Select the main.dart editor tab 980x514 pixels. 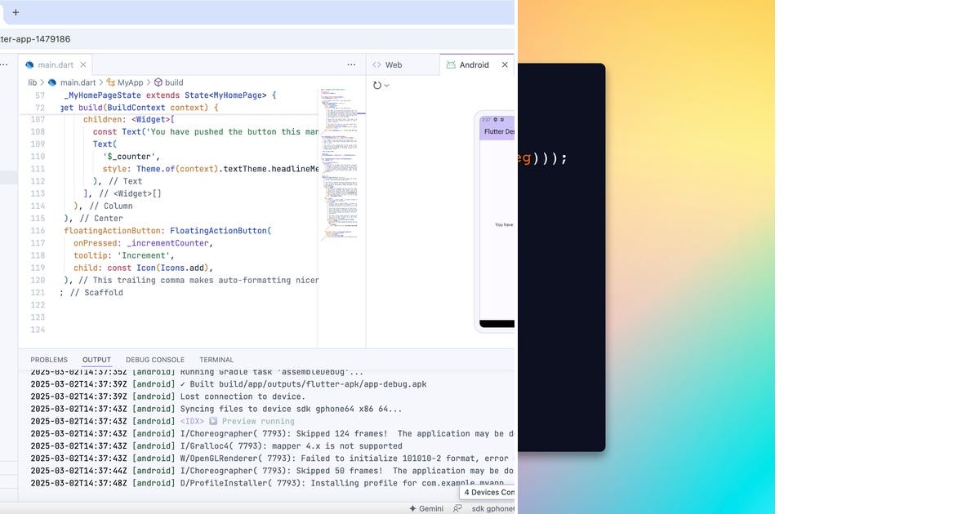point(55,64)
